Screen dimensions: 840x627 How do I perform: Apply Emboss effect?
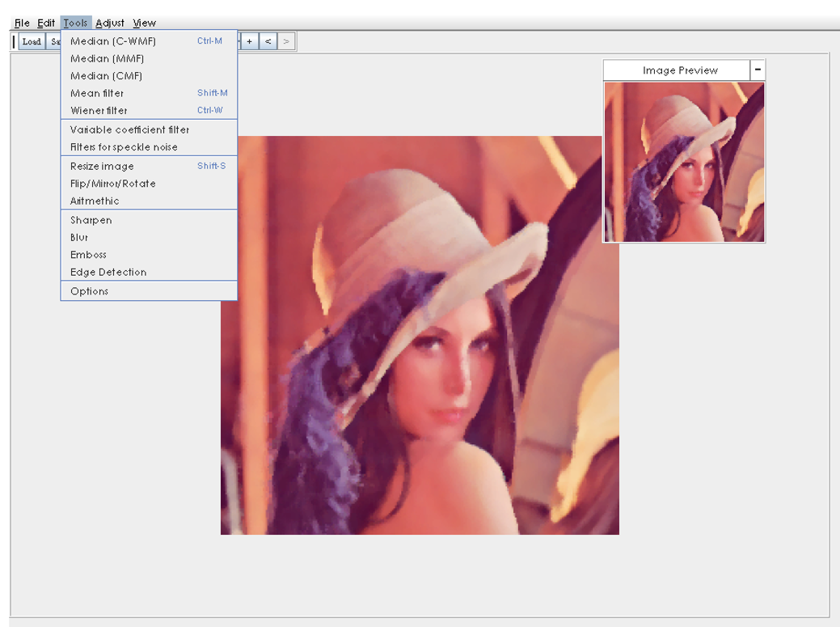point(149,255)
